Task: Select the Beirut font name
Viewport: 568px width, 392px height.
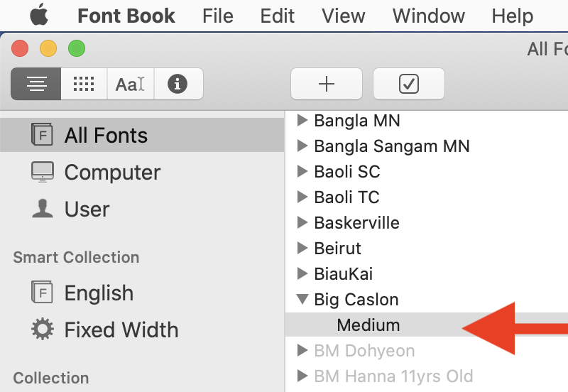Action: point(337,249)
